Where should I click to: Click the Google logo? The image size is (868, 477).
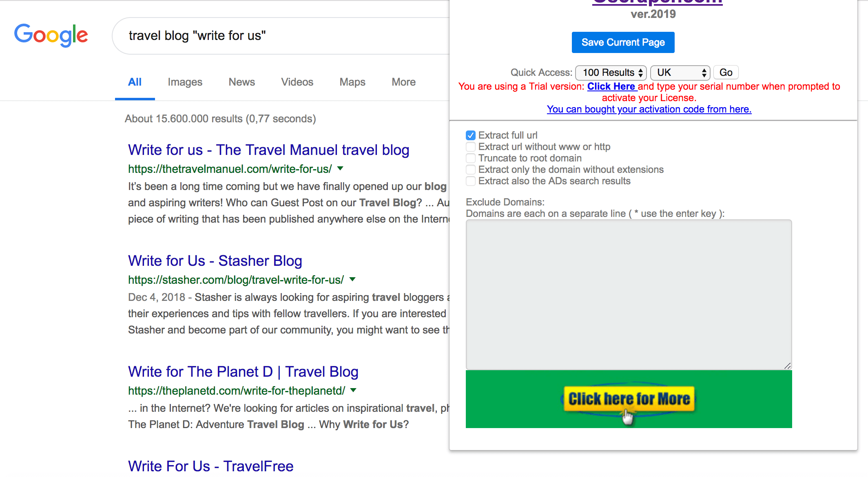click(x=51, y=35)
